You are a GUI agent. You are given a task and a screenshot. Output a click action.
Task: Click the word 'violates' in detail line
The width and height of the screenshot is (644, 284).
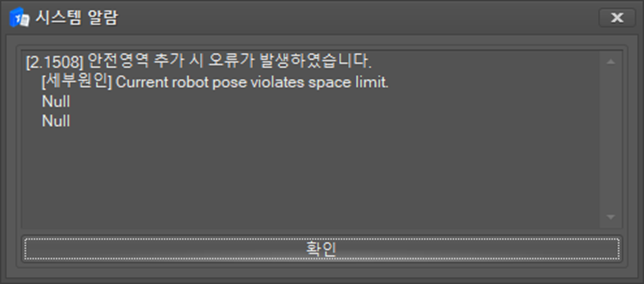(277, 82)
